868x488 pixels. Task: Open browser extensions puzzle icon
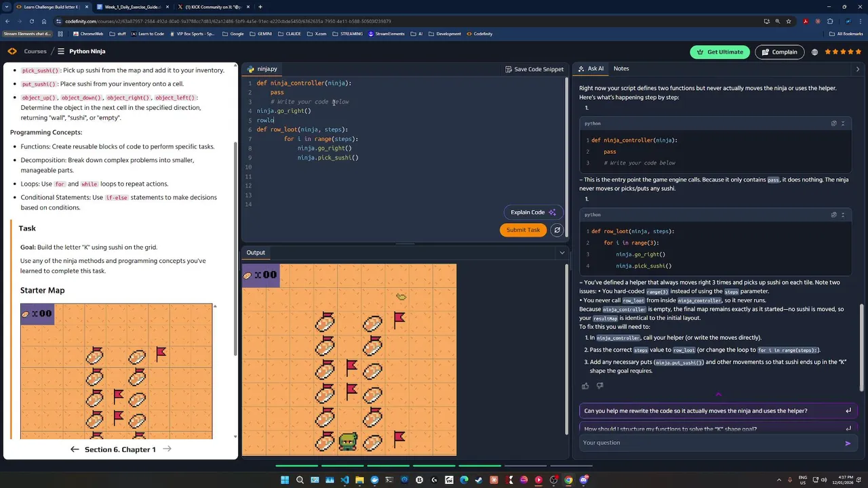[x=830, y=21]
